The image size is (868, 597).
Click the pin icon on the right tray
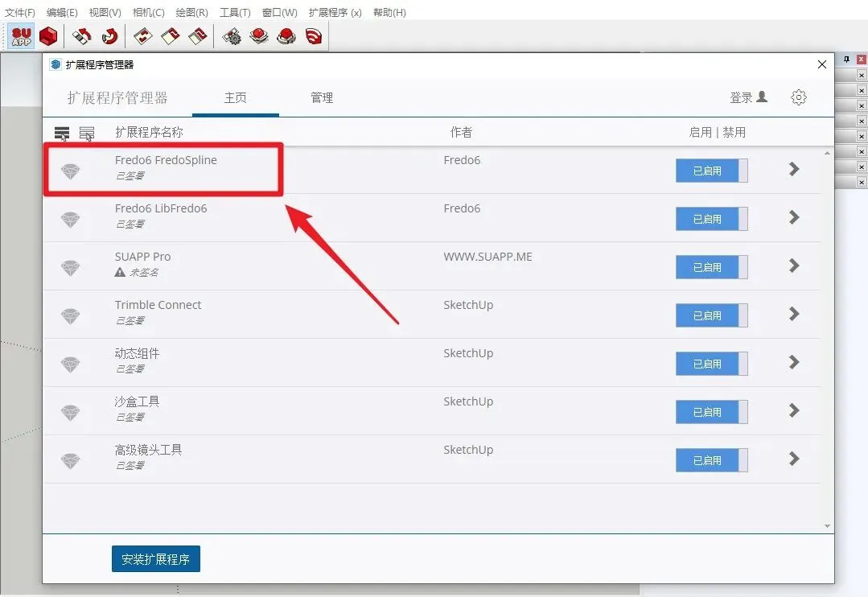(x=846, y=59)
